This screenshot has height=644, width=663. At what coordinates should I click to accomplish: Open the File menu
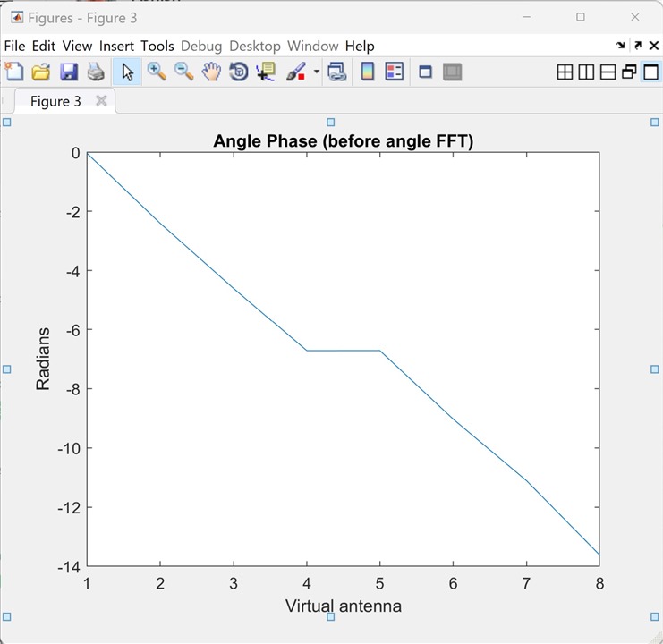click(14, 46)
